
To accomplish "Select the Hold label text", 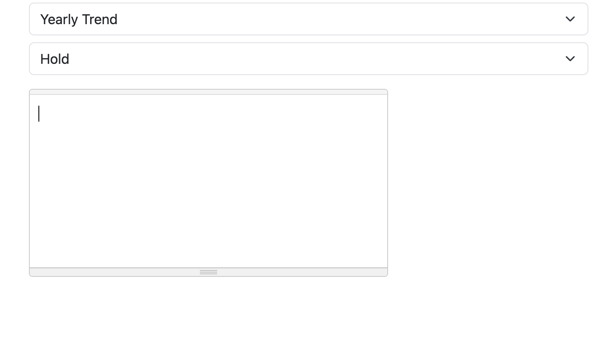I will (x=55, y=59).
